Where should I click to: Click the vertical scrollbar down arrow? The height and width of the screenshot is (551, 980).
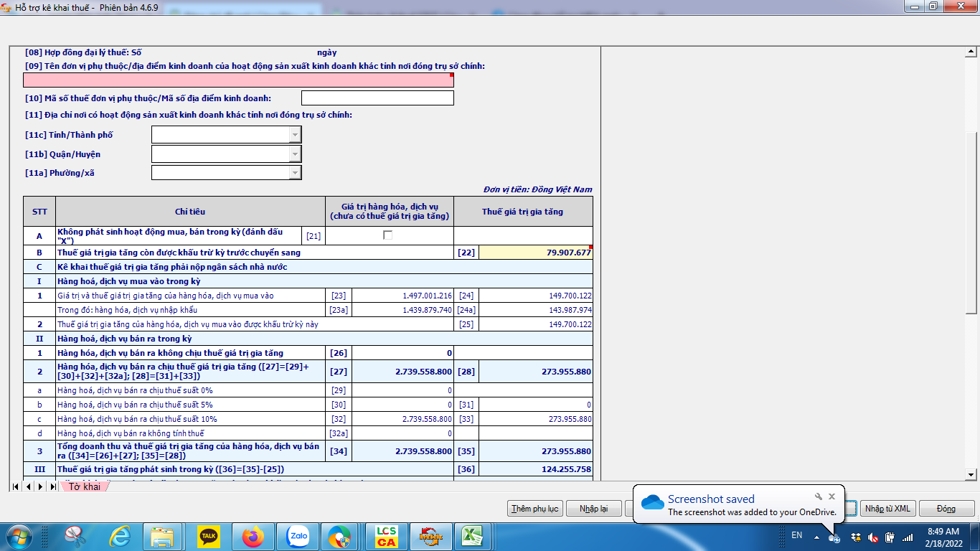[x=971, y=474]
